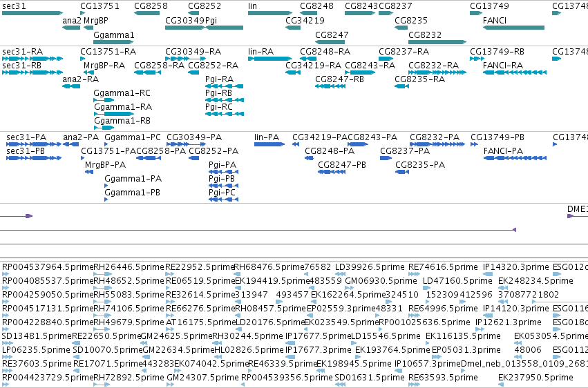This screenshot has width=588, height=388.
Task: Open the CG8247-PB protein feature
Action: [332, 172]
